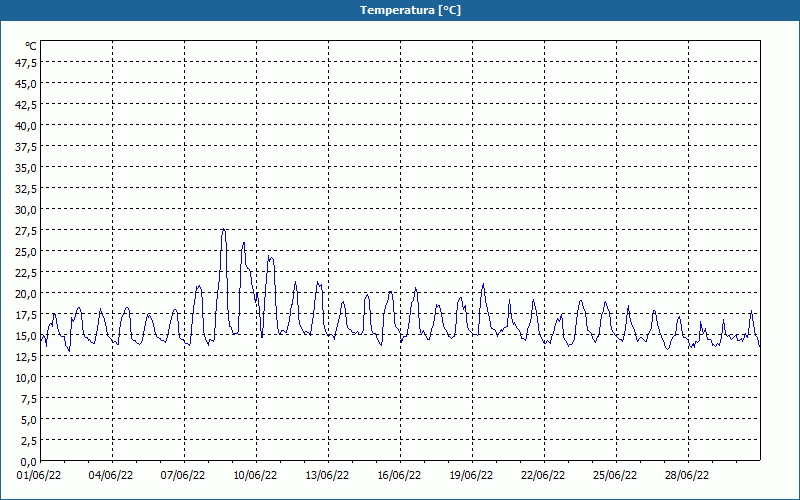Click the °C unit label
The width and height of the screenshot is (800, 500).
pos(31,46)
